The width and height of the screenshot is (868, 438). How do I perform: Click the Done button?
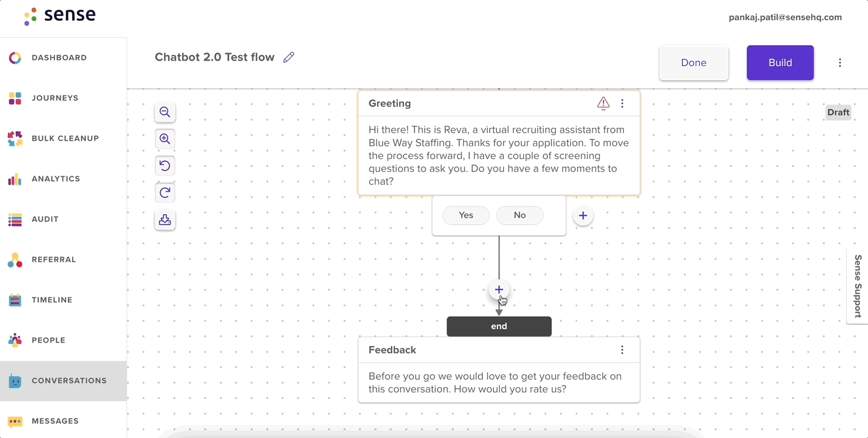(x=694, y=62)
